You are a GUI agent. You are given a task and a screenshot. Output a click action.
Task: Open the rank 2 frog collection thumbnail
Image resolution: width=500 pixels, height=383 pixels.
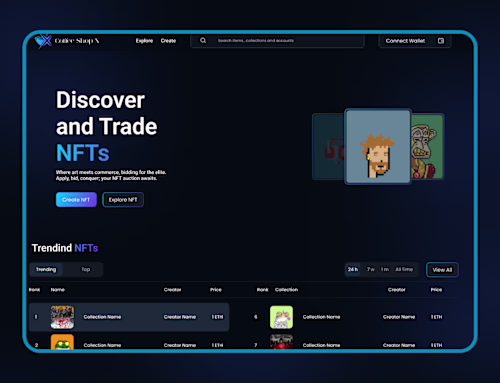click(62, 342)
